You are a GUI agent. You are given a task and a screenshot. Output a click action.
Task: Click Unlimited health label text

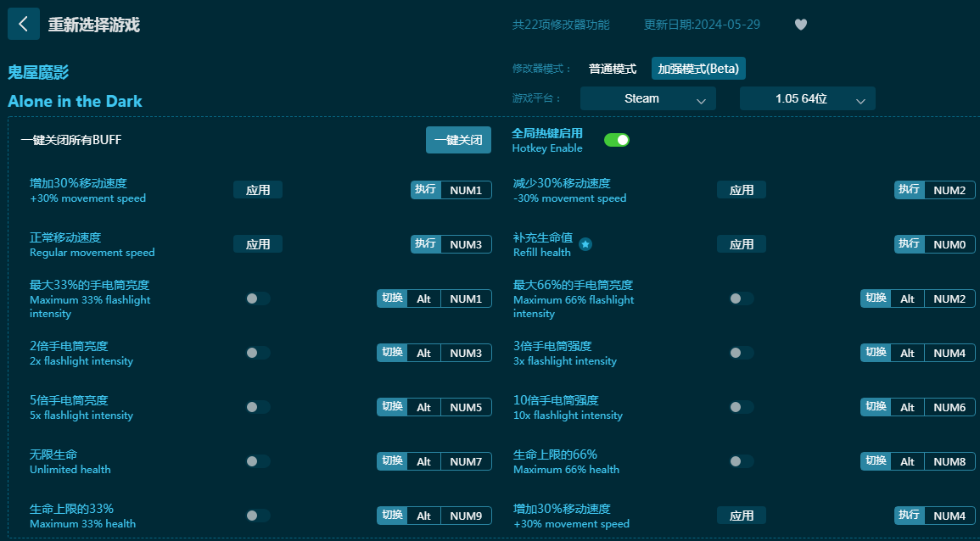click(70, 469)
